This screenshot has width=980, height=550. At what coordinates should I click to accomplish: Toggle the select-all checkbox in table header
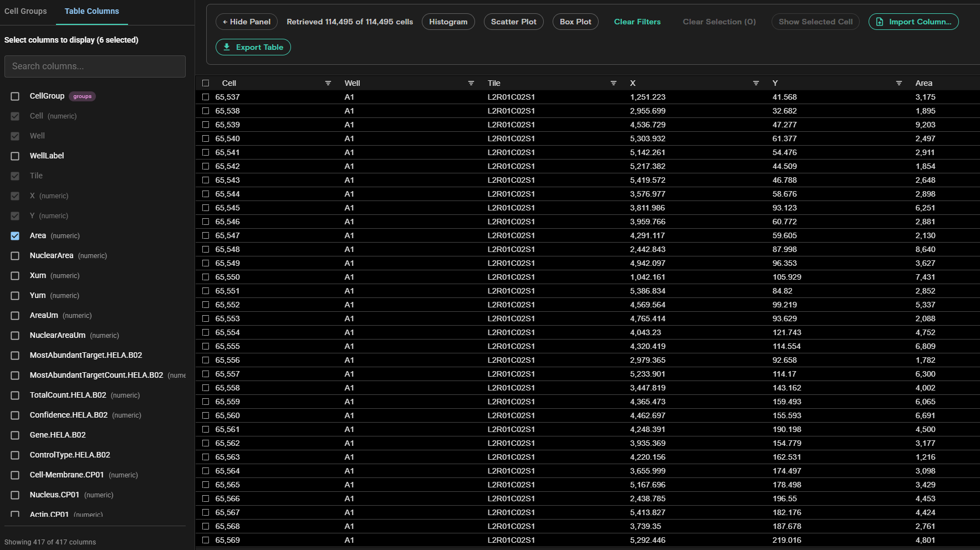[x=206, y=83]
